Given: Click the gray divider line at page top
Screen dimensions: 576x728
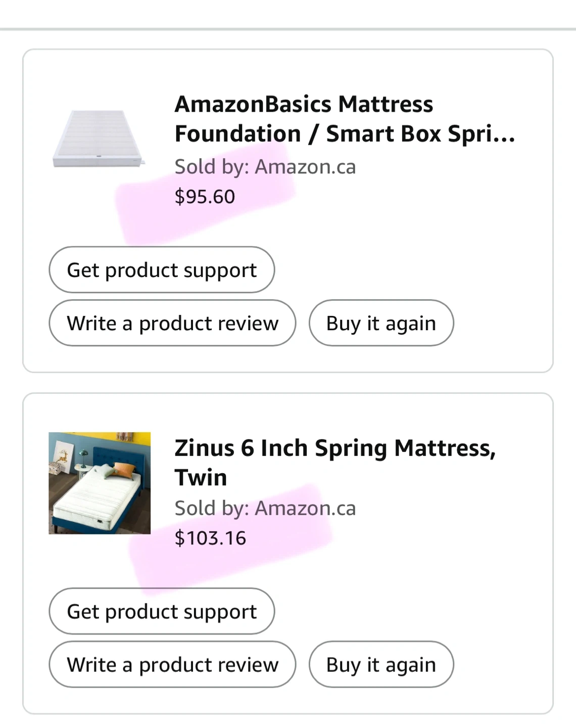Looking at the screenshot, I should pyautogui.click(x=288, y=29).
